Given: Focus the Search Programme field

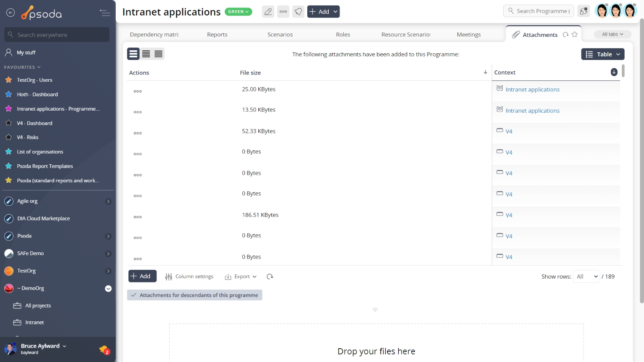Looking at the screenshot, I should (538, 11).
